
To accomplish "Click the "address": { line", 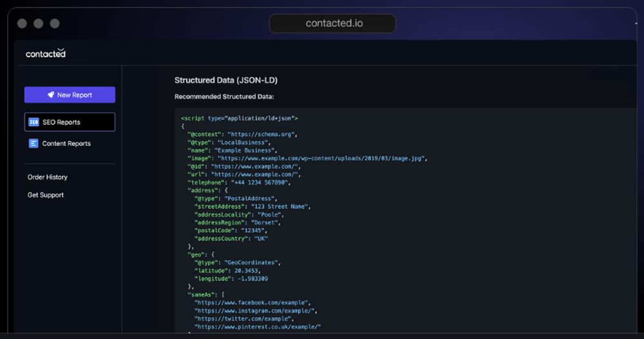I will tap(207, 190).
